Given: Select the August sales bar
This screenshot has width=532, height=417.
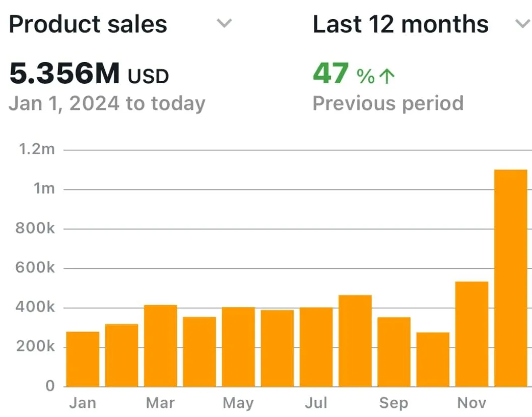Looking at the screenshot, I should (355, 341).
